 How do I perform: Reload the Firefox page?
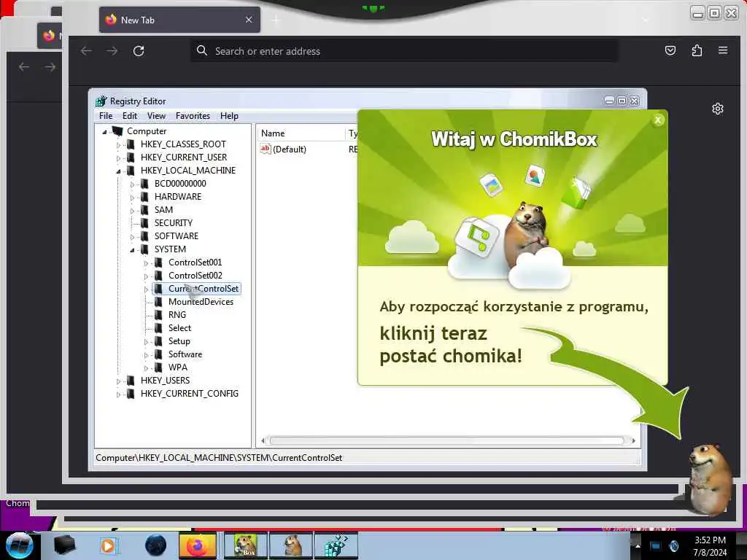point(139,51)
